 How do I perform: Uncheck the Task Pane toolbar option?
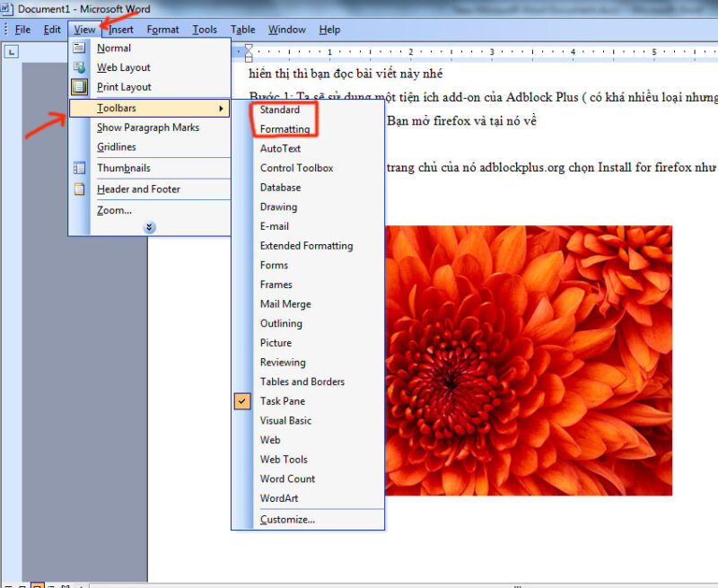pos(282,401)
